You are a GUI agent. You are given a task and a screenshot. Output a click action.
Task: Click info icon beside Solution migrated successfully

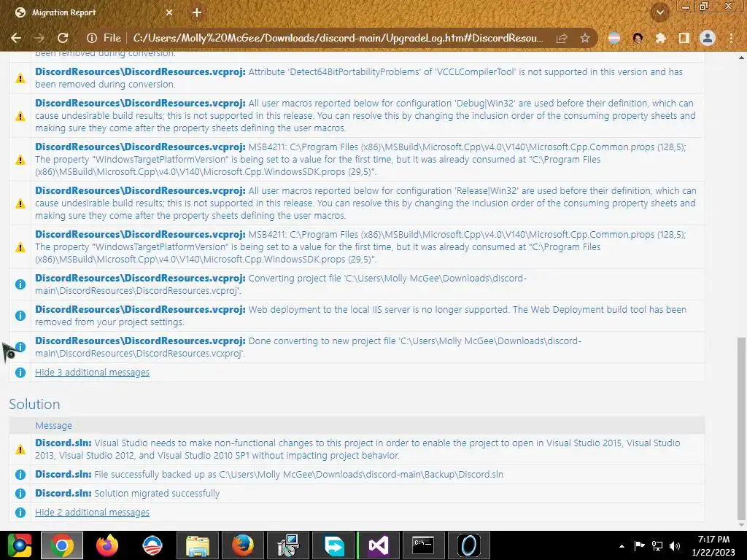click(20, 494)
